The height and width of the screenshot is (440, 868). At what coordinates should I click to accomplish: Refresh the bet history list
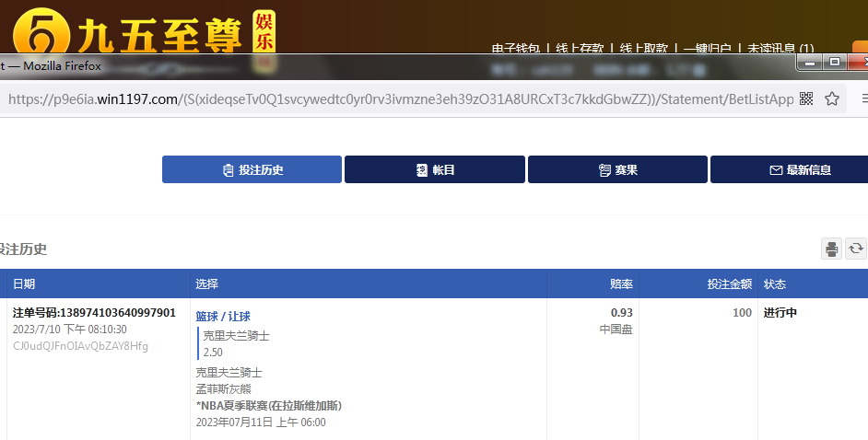[856, 249]
